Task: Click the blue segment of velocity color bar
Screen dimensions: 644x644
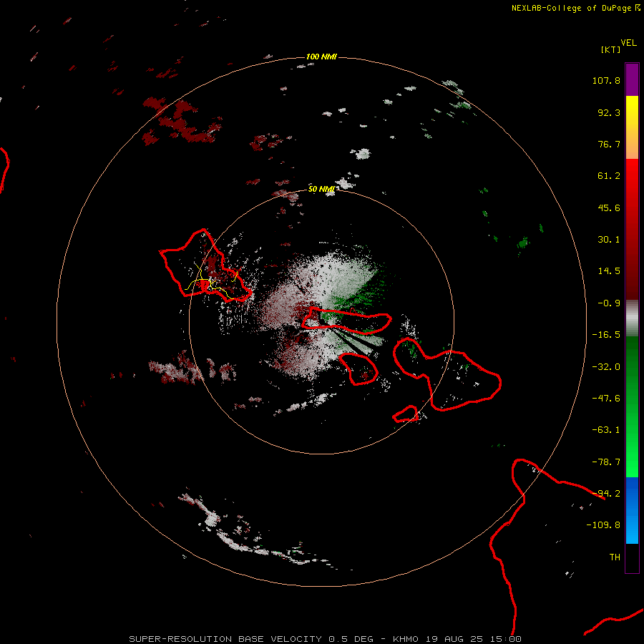Action: (632, 510)
